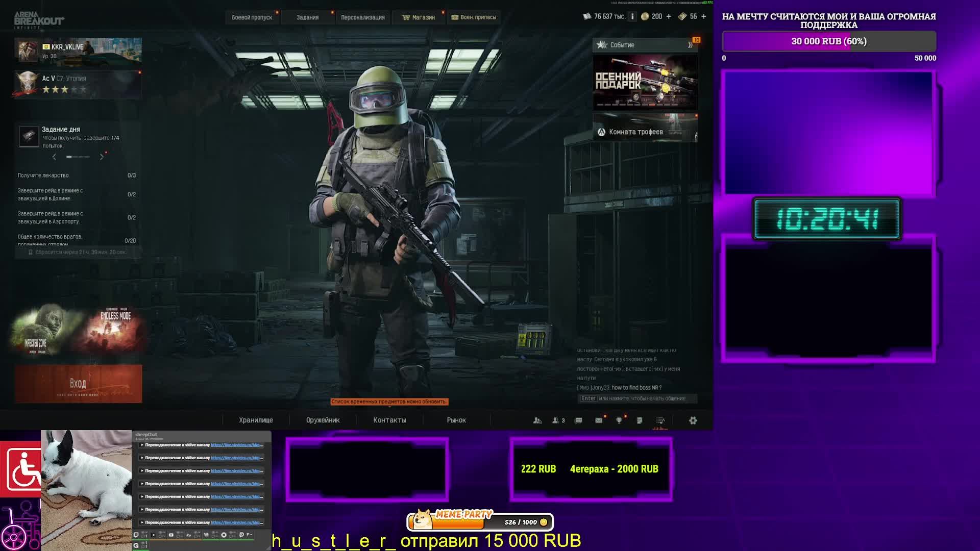Click the Ас V rank emblem
This screenshot has width=980, height=551.
pyautogui.click(x=28, y=84)
